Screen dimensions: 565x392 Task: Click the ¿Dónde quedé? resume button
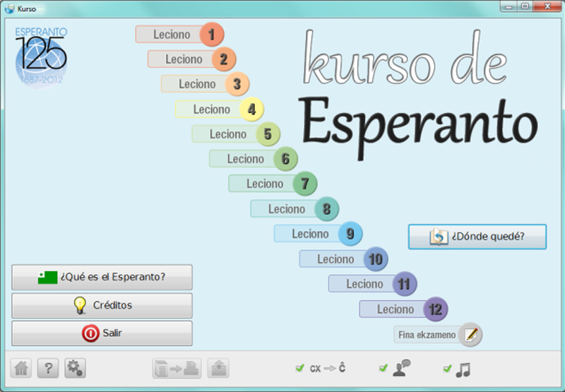pyautogui.click(x=477, y=237)
